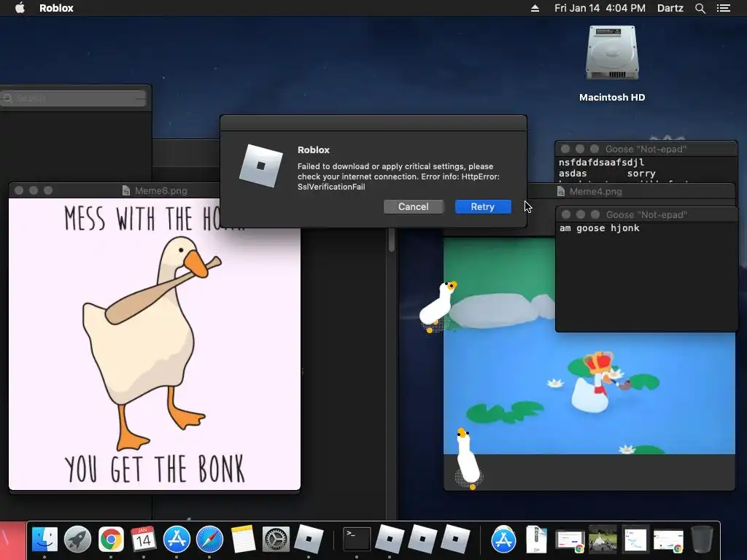Viewport: 747px width, 560px height.
Task: Open Spotlight search magnifier icon
Action: pyautogui.click(x=700, y=8)
